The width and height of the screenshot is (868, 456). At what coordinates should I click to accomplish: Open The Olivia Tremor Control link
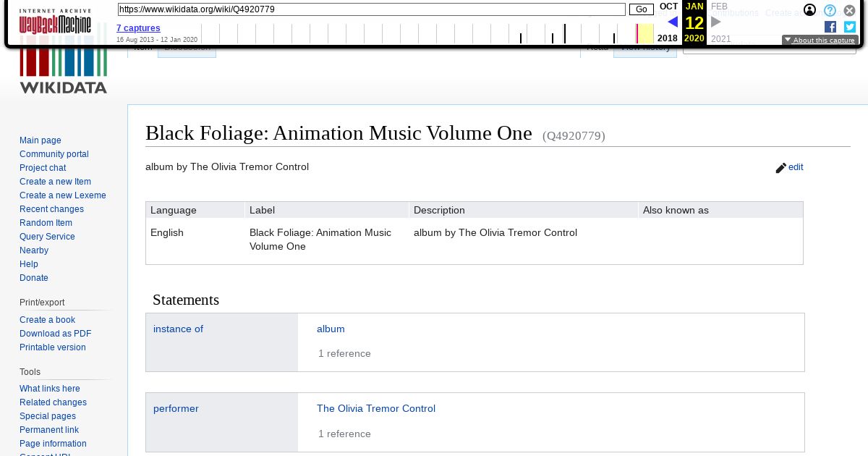(376, 408)
